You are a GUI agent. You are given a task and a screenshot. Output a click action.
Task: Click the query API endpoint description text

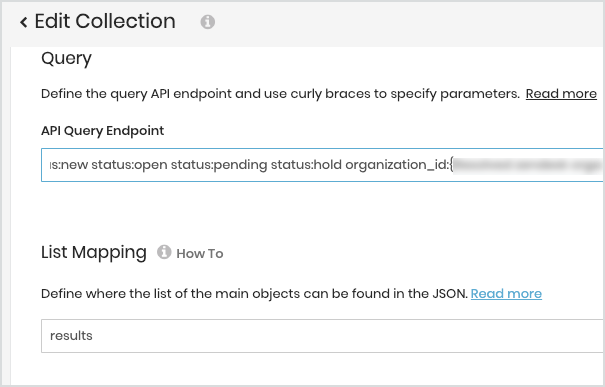(x=280, y=94)
